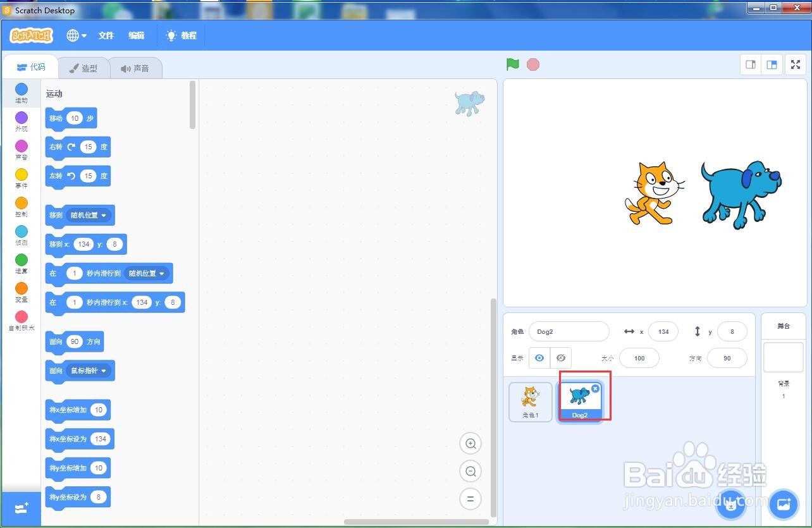Image resolution: width=812 pixels, height=528 pixels.
Task: Click the add extension button
Action: 22,508
